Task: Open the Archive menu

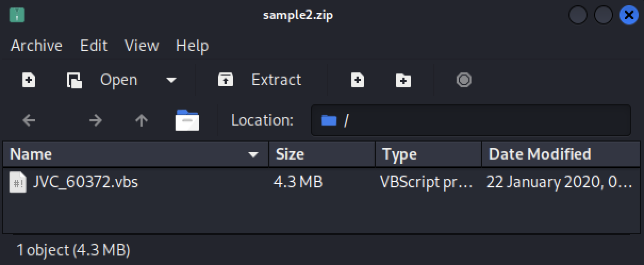Action: point(36,46)
